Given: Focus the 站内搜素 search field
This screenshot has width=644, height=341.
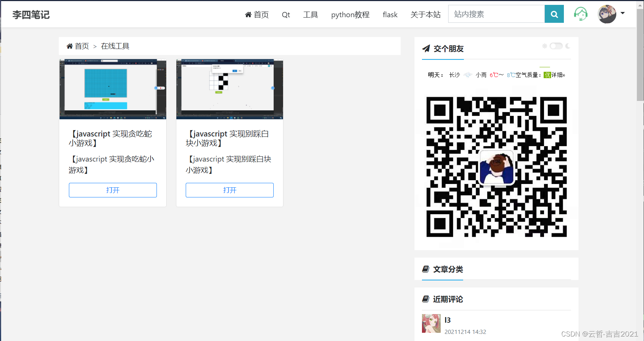Looking at the screenshot, I should [496, 14].
